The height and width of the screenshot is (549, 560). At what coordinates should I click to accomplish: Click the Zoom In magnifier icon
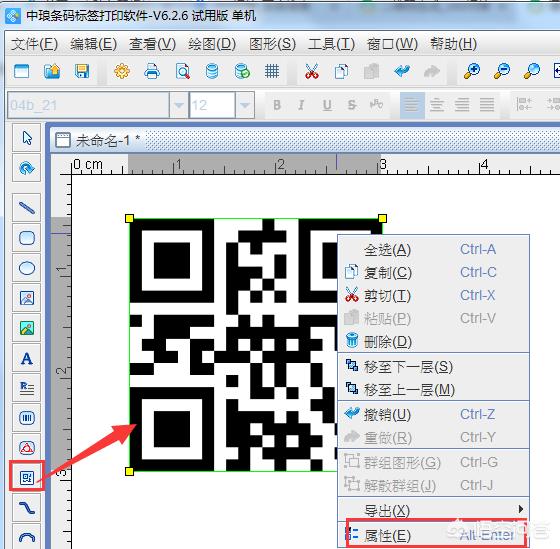tap(472, 71)
